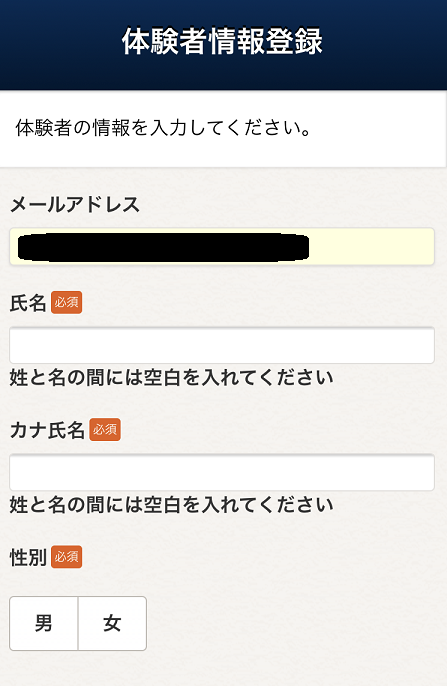Click the 性別 field label
The height and width of the screenshot is (686, 447).
tap(28, 557)
